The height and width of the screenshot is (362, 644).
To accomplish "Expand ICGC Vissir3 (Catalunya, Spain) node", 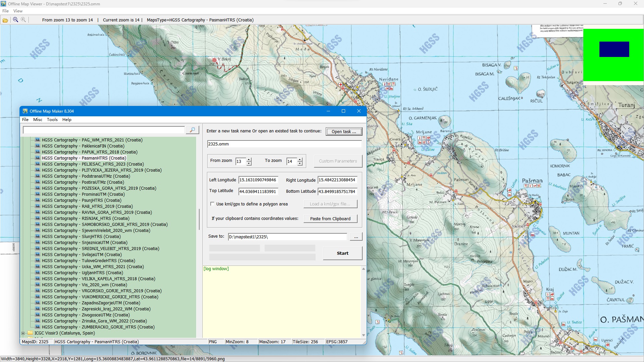I will [x=23, y=333].
